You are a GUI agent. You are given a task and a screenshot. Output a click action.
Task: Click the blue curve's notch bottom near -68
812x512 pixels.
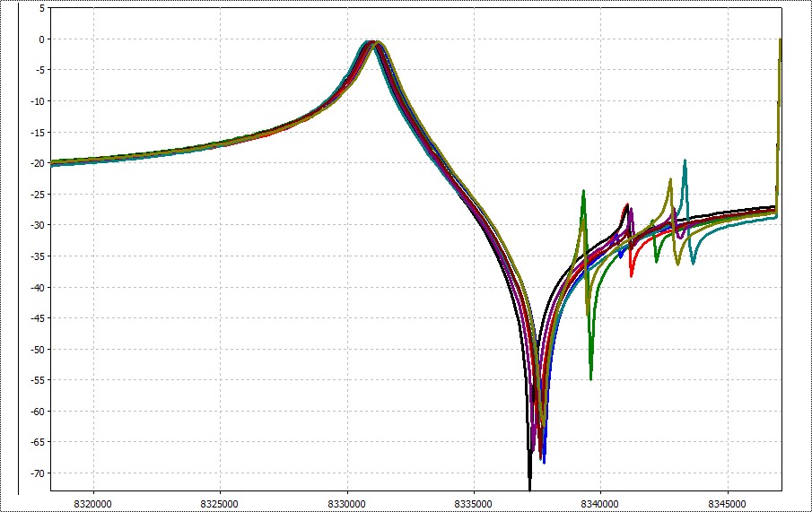pos(544,461)
